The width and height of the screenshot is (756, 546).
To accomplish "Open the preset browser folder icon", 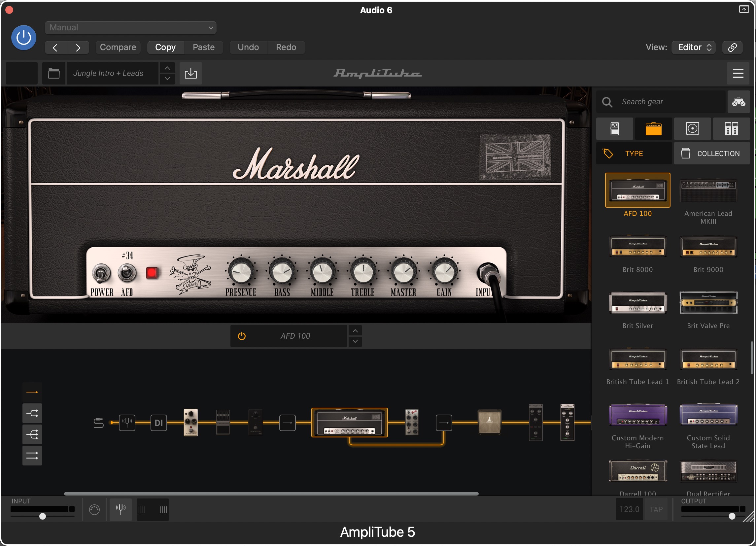I will click(x=54, y=73).
